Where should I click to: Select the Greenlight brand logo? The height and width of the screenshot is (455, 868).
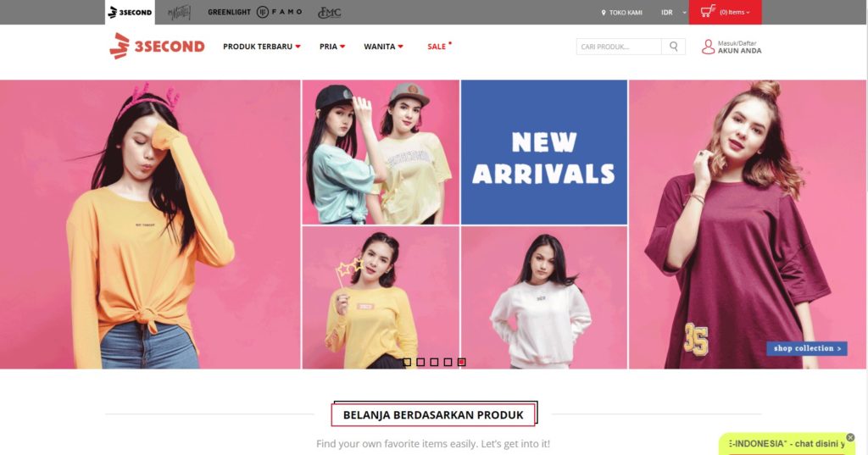229,12
